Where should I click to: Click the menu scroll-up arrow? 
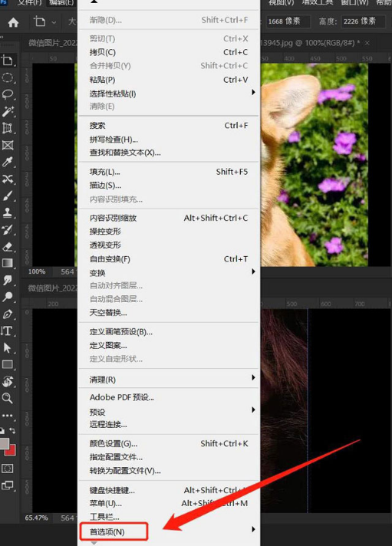pos(94,2)
